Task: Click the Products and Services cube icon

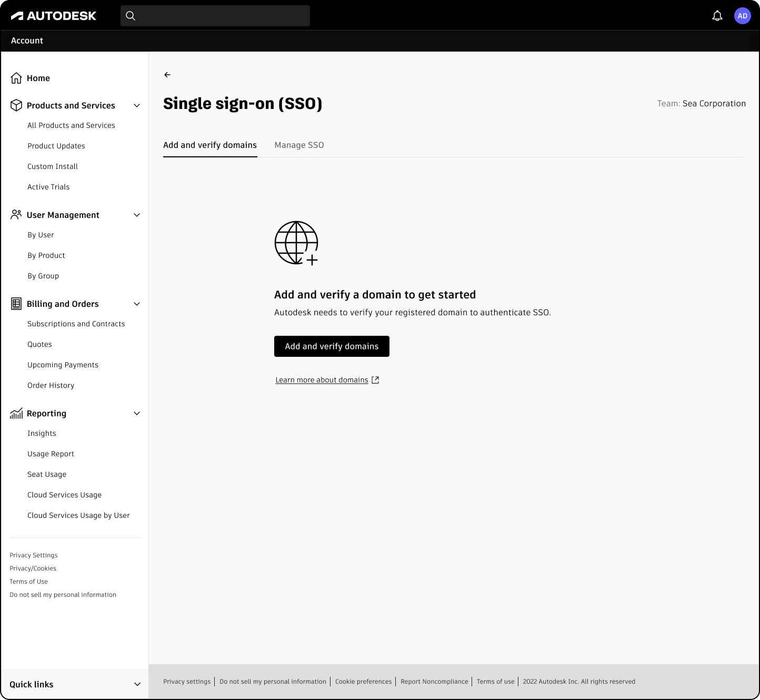Action: (x=16, y=105)
